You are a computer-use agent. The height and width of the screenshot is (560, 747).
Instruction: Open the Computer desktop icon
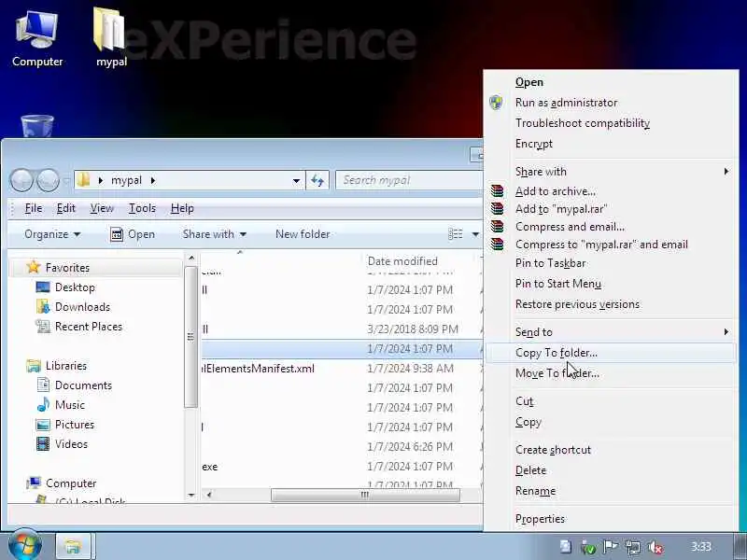click(x=37, y=38)
